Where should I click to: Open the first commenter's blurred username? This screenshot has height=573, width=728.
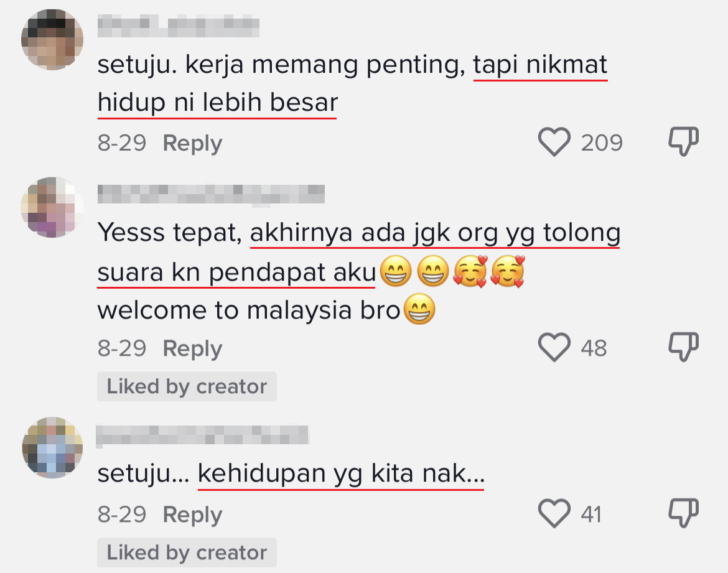pyautogui.click(x=179, y=26)
